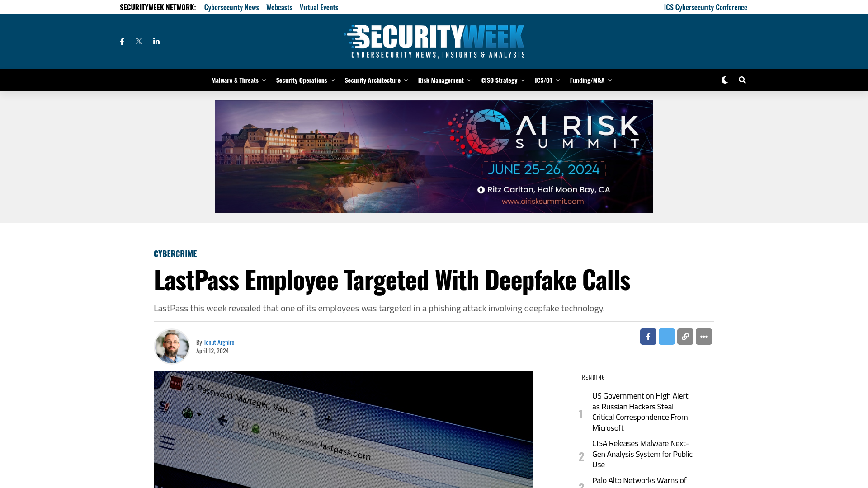868x488 pixels.
Task: Open the site search icon
Action: (x=741, y=80)
